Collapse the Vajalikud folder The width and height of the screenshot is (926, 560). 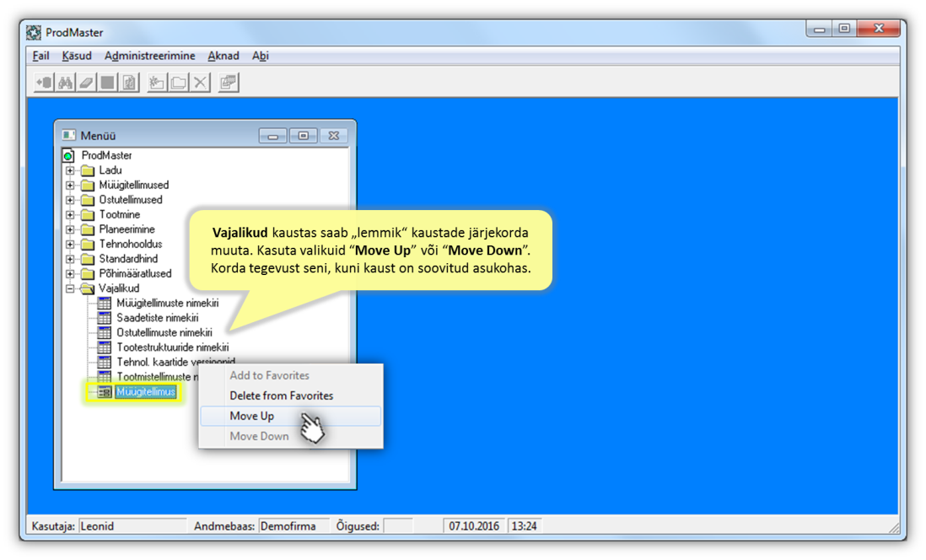pos(70,288)
